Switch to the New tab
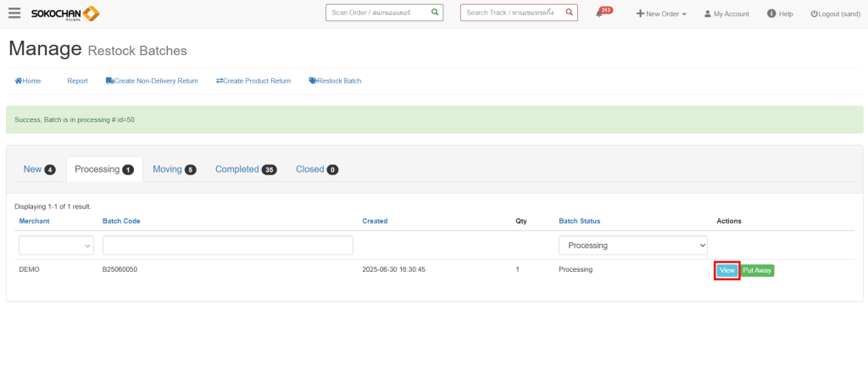Screen dimensions: 868x392 click(x=39, y=169)
